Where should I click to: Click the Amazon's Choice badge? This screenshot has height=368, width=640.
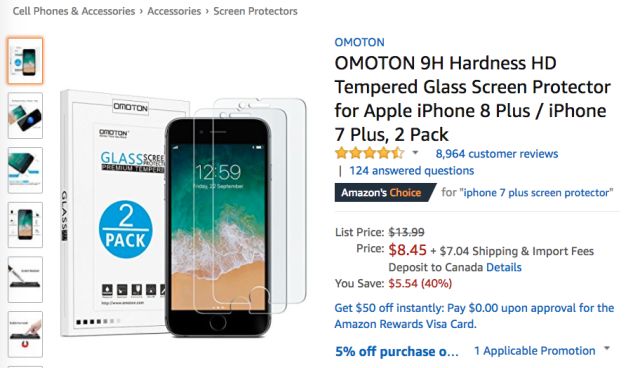click(x=385, y=193)
